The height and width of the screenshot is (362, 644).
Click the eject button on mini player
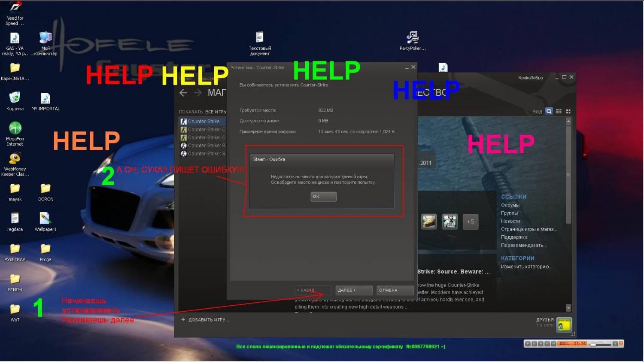tap(615, 344)
